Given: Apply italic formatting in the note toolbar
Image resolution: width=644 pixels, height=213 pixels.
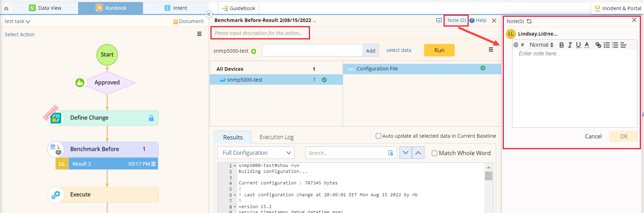Looking at the screenshot, I should pos(570,45).
